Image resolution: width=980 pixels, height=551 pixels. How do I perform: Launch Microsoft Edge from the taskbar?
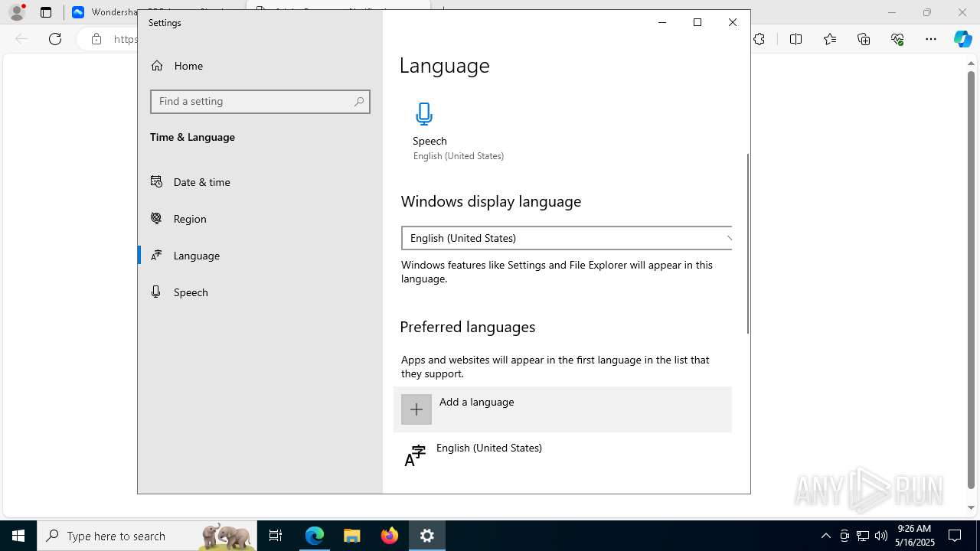click(x=315, y=536)
